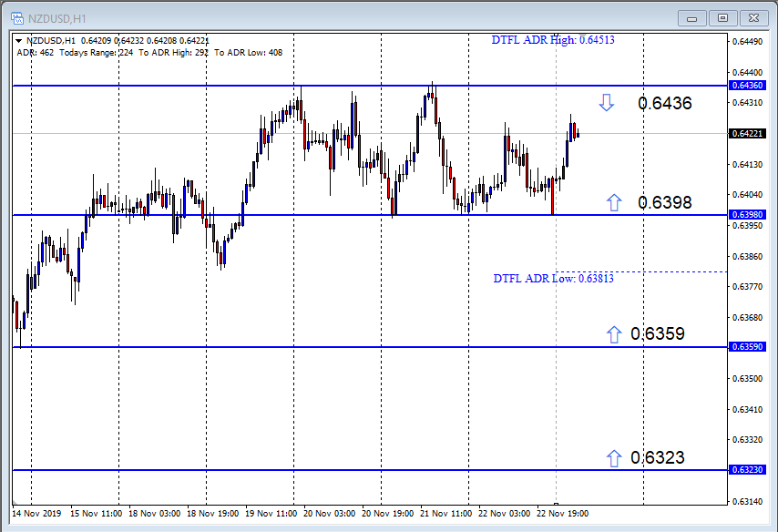Select the large 0.6436 text label
Screen dimensions: 778x532
pos(664,103)
